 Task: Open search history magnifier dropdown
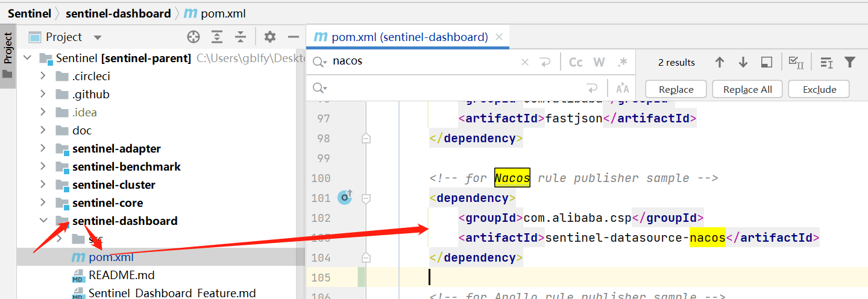tap(319, 61)
